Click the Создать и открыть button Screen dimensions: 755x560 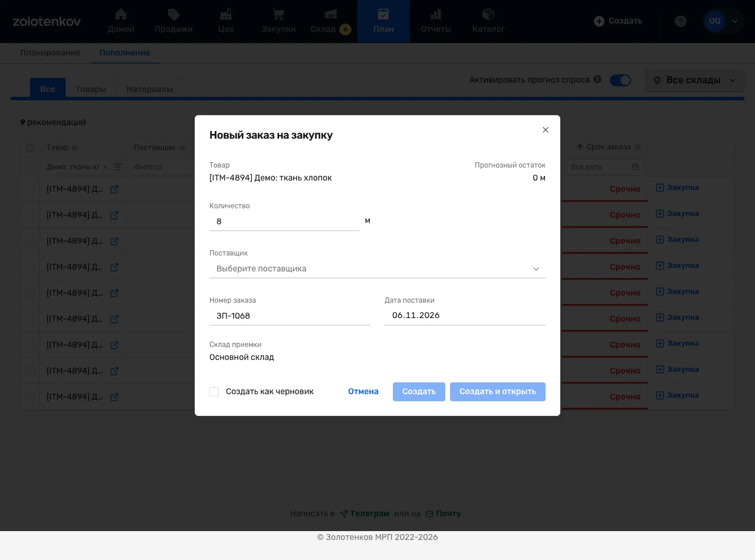pyautogui.click(x=498, y=392)
